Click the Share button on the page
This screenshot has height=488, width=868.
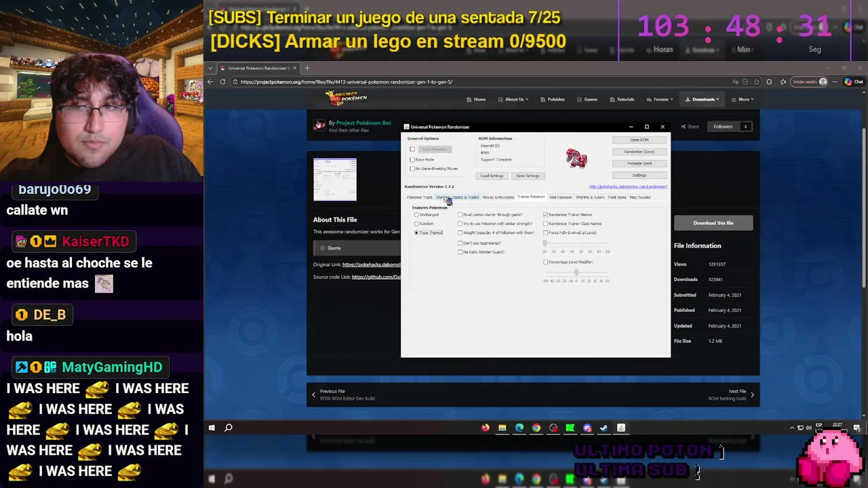point(689,127)
